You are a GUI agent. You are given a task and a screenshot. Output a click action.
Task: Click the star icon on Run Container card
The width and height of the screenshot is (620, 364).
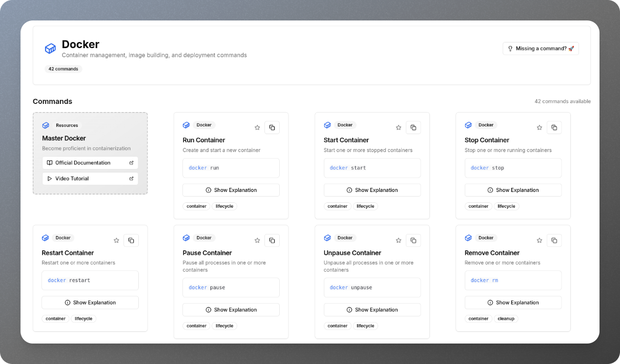(x=257, y=127)
